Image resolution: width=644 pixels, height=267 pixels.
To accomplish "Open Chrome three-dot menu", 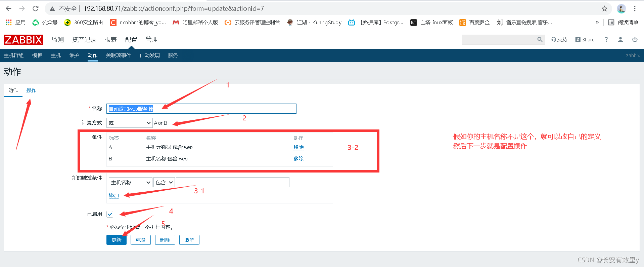I will (x=635, y=9).
